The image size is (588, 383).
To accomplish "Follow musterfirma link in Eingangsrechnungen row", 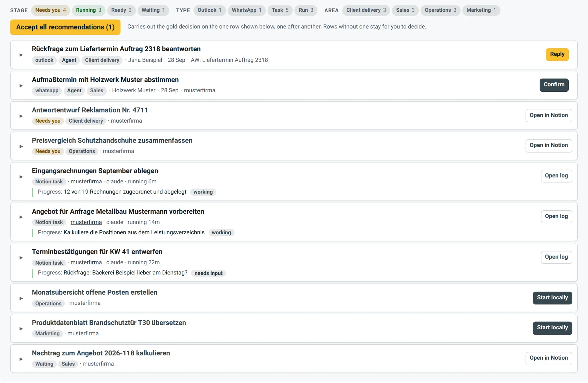I will click(86, 182).
